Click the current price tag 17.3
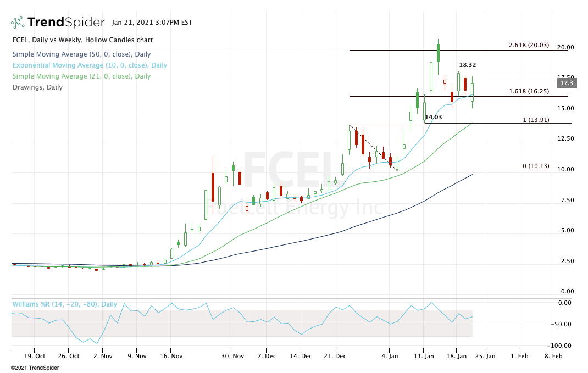This screenshot has height=373, width=588. 567,83
